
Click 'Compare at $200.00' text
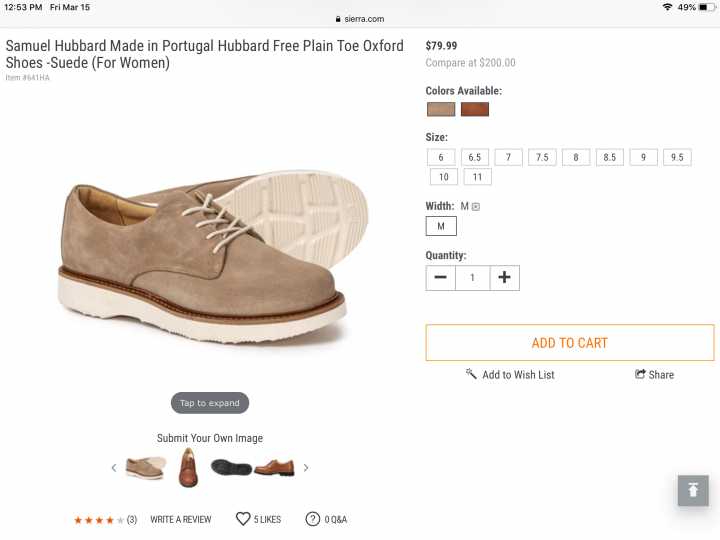[x=471, y=63]
